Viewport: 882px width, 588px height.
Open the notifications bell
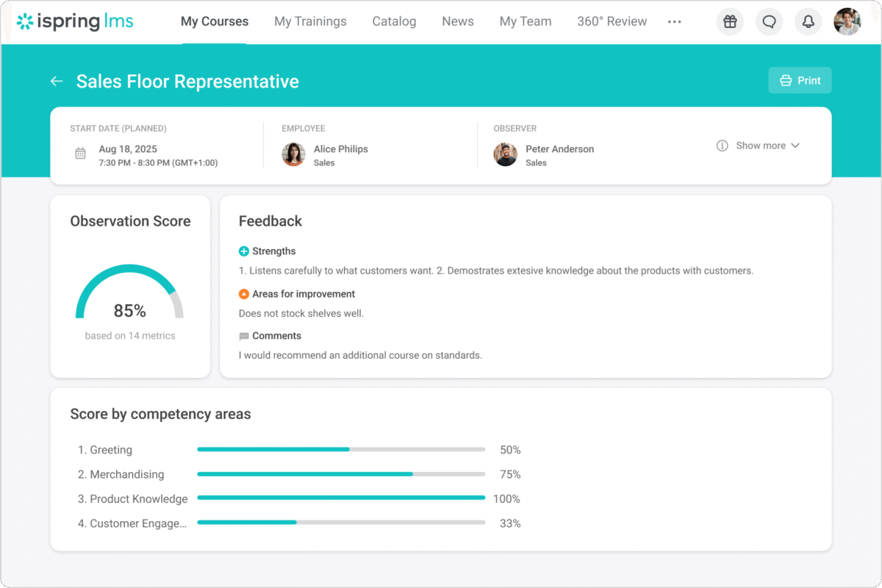808,21
